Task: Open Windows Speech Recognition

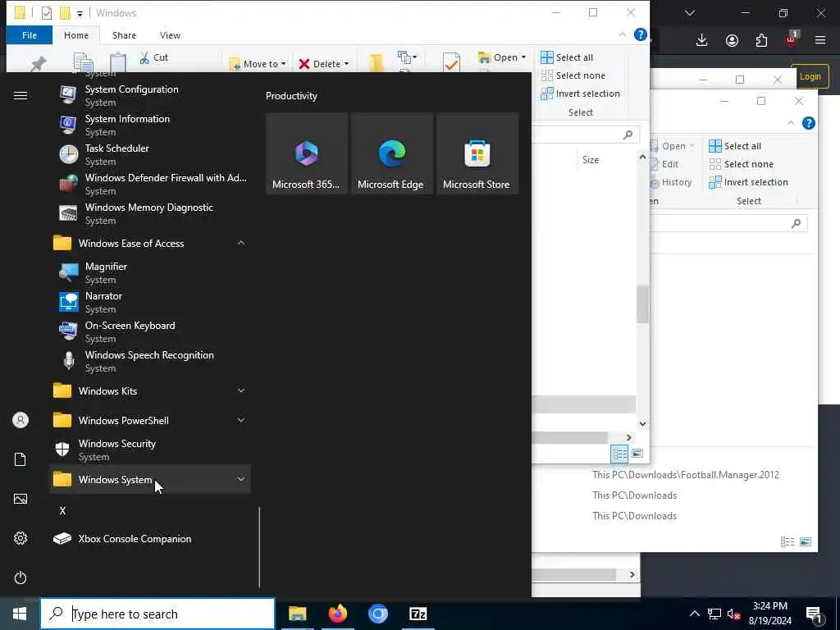Action: pyautogui.click(x=150, y=361)
